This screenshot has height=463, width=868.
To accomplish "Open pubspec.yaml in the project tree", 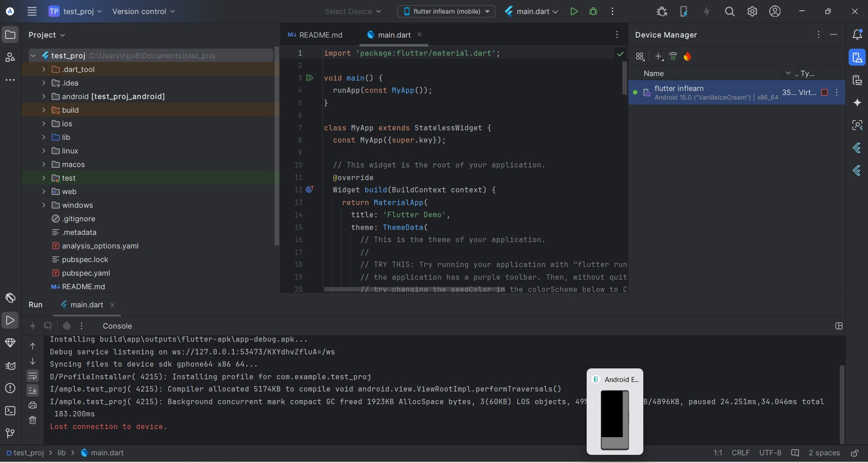I will (x=86, y=273).
